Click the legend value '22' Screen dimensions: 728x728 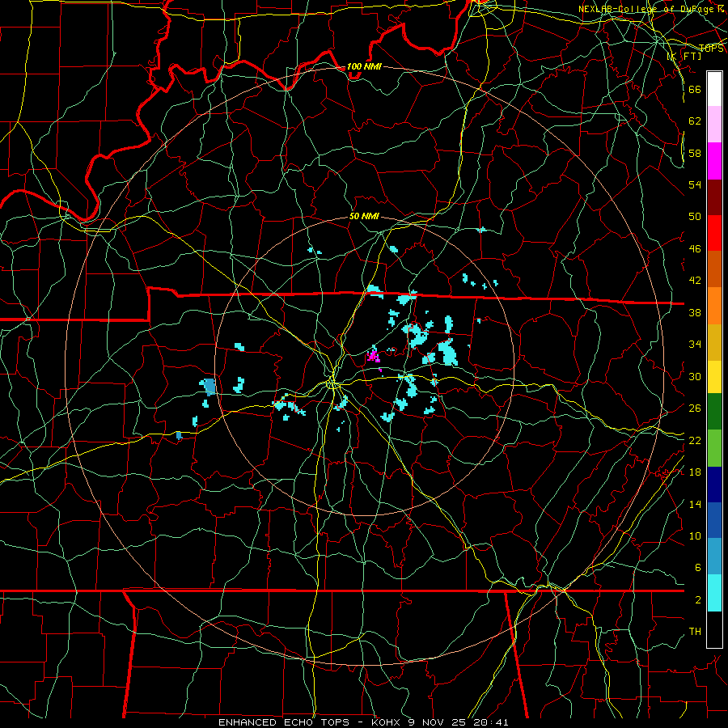click(695, 440)
